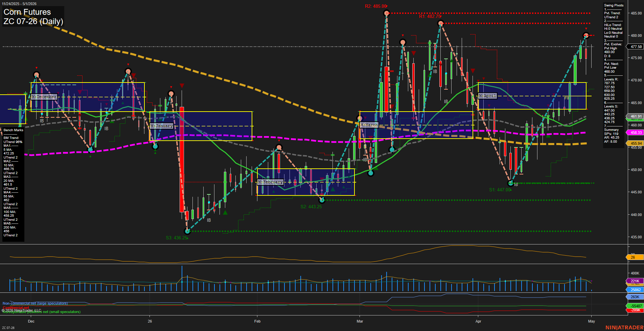
Task: Click the "Levels R:" heading
Action: pos(611,79)
